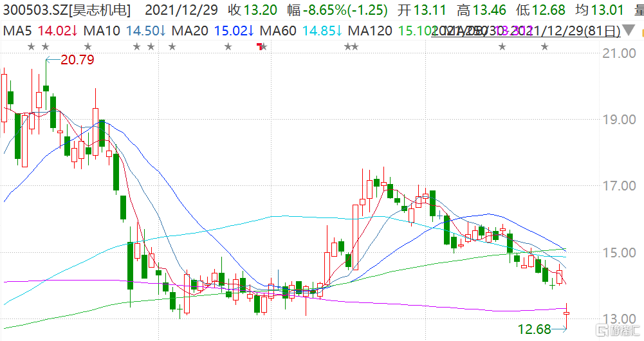Viewport: 644px width, 341px height.
Task: Click the 13.00 price axis label
Action: click(x=619, y=319)
